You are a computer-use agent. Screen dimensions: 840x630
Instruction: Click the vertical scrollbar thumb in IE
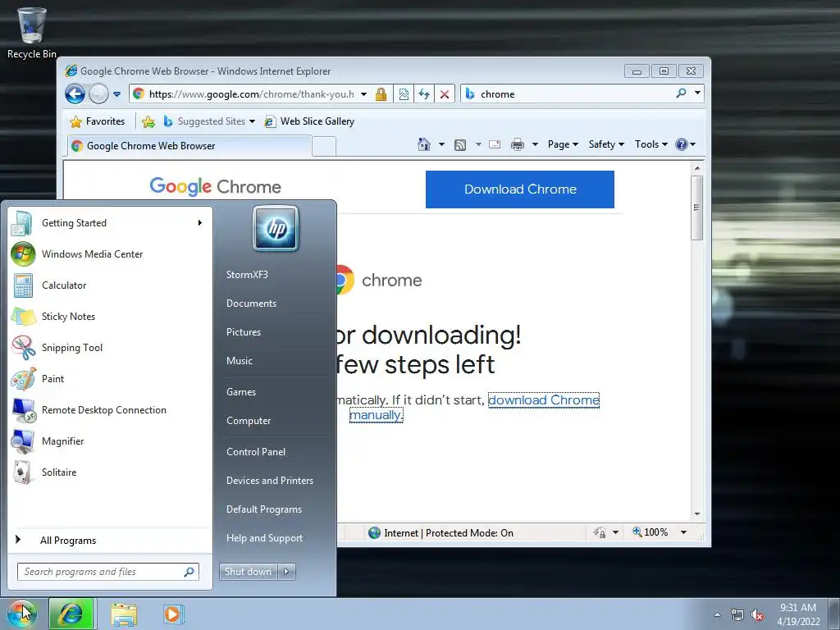696,208
